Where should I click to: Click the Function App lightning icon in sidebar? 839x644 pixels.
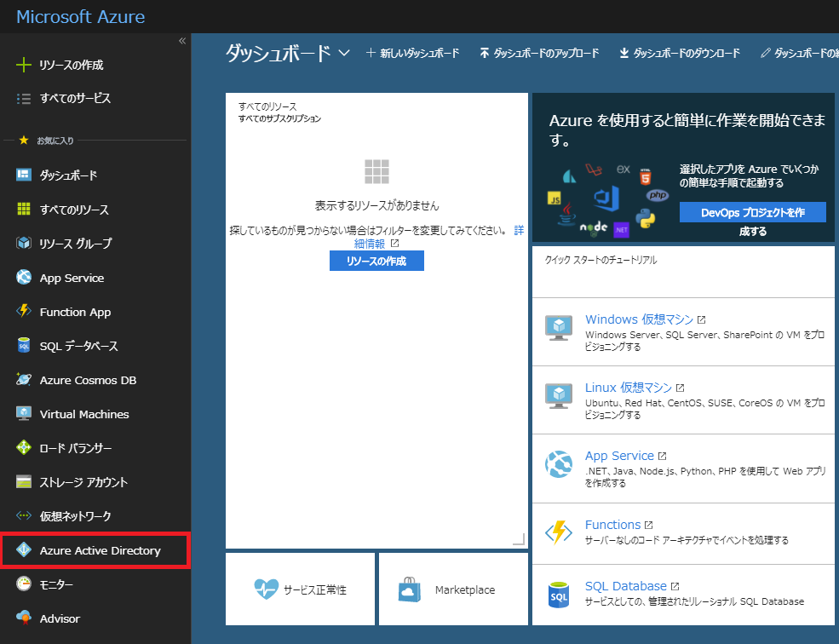click(x=24, y=311)
